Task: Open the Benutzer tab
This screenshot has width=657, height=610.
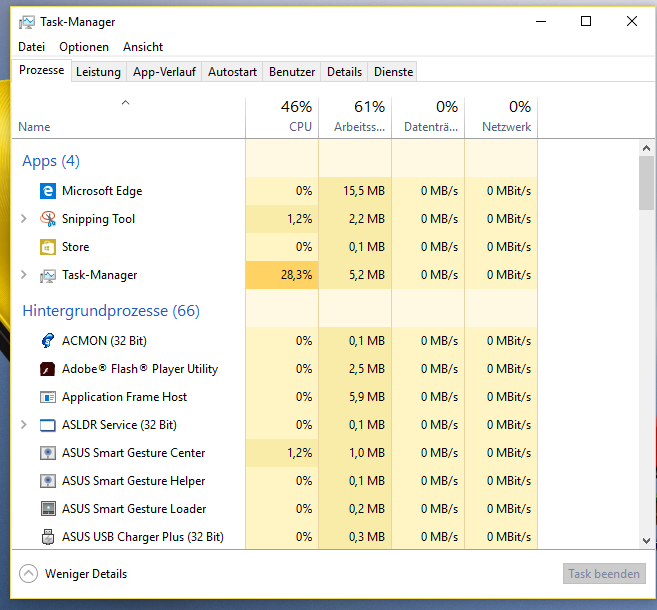Action: pos(292,72)
